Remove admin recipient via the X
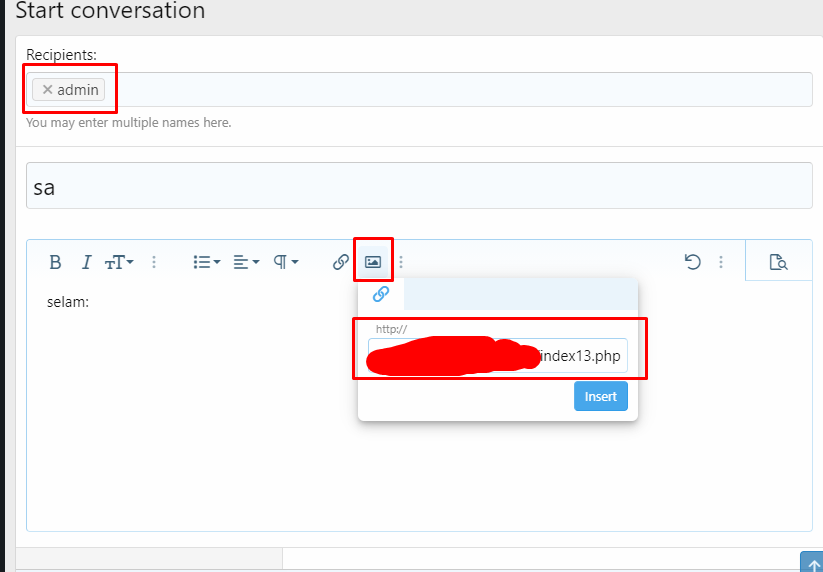Image resolution: width=823 pixels, height=572 pixels. click(x=47, y=90)
